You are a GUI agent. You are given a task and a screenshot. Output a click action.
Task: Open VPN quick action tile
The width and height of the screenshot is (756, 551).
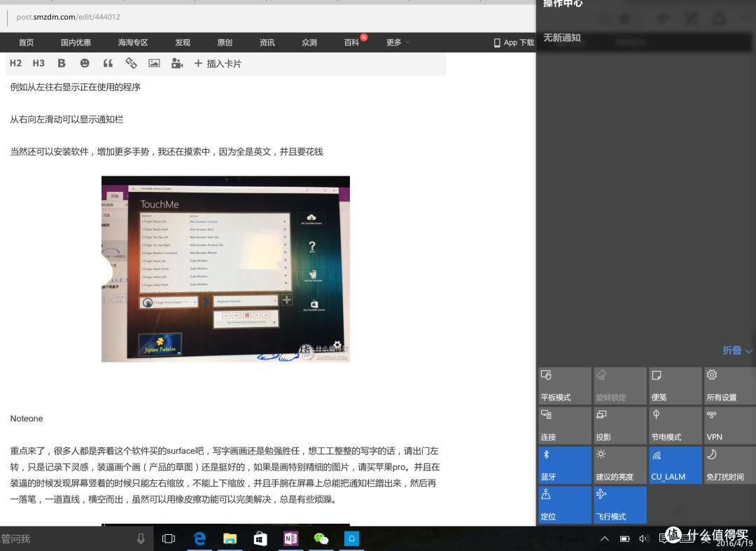pos(730,425)
